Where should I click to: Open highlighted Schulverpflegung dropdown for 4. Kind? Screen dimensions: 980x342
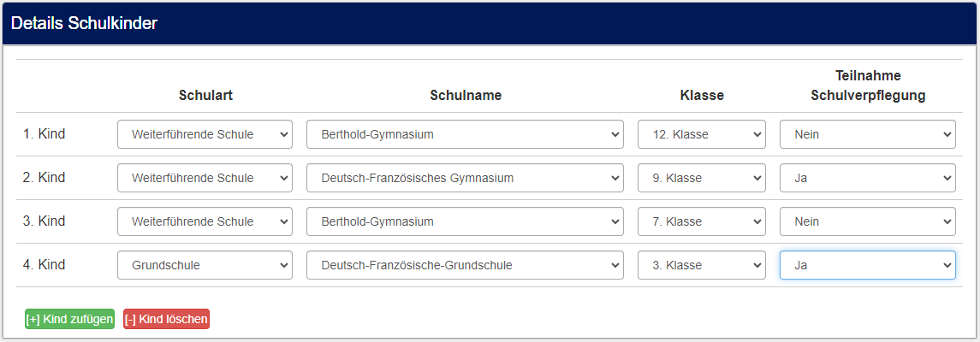click(x=867, y=265)
